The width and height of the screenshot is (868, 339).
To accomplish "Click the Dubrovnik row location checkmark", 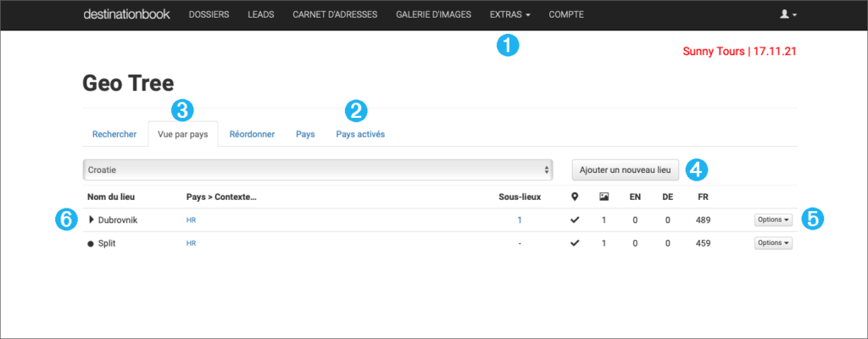I will point(576,220).
